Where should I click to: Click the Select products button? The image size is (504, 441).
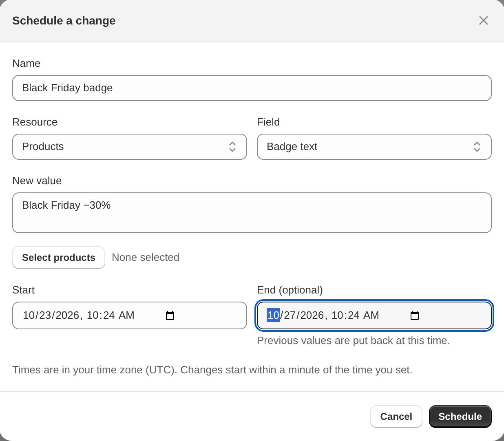[59, 258]
